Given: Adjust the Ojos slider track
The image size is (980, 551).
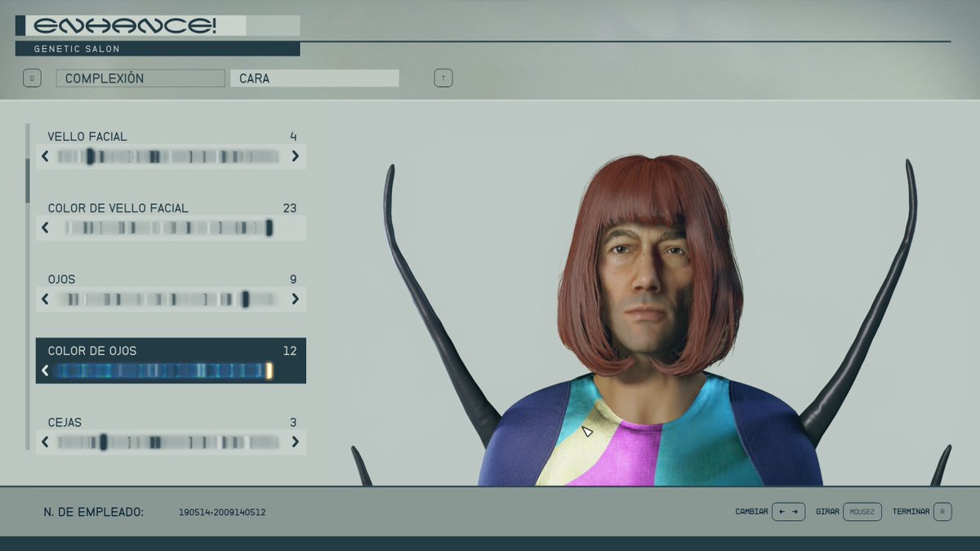Looking at the screenshot, I should (x=170, y=300).
